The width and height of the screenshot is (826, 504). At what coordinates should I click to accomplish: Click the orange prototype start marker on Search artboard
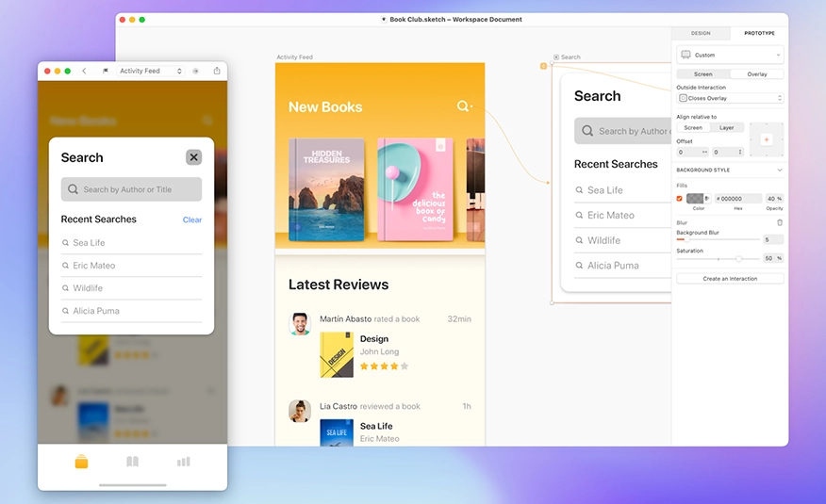(x=543, y=66)
